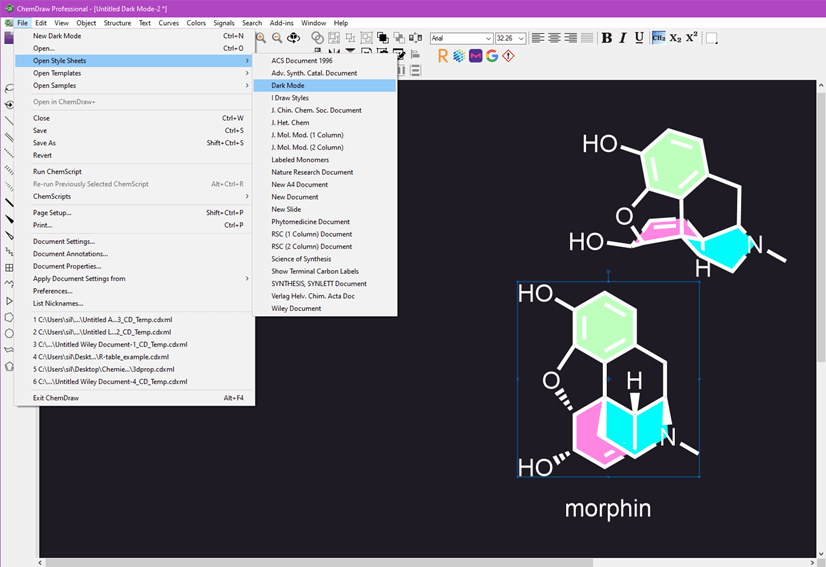Screen dimensions: 826x567
Task: Click the bring to front icon
Action: (x=382, y=38)
